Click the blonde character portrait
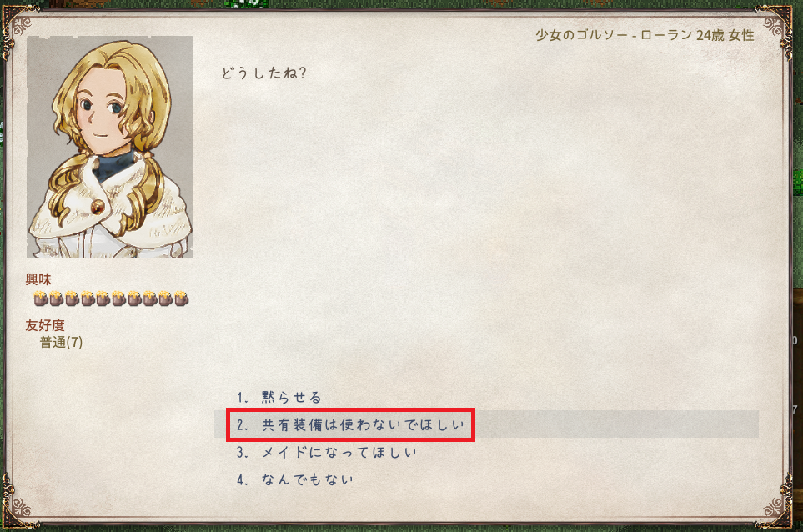Screen dimensions: 803x532 tap(109, 147)
